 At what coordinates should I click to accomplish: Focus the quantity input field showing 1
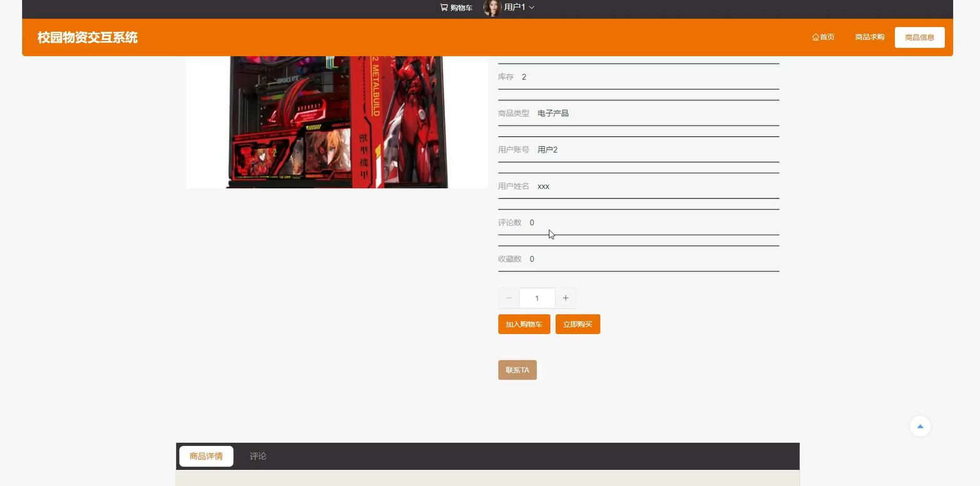click(x=538, y=298)
